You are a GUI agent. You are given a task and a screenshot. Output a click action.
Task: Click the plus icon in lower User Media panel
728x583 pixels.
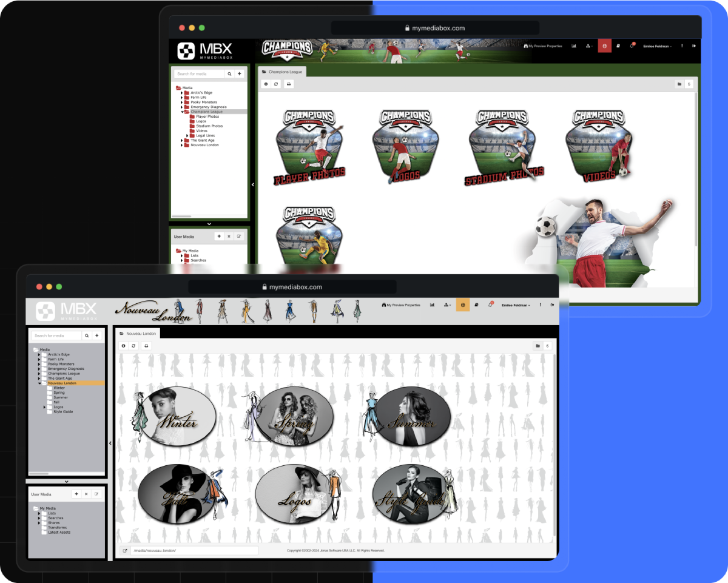(x=76, y=494)
